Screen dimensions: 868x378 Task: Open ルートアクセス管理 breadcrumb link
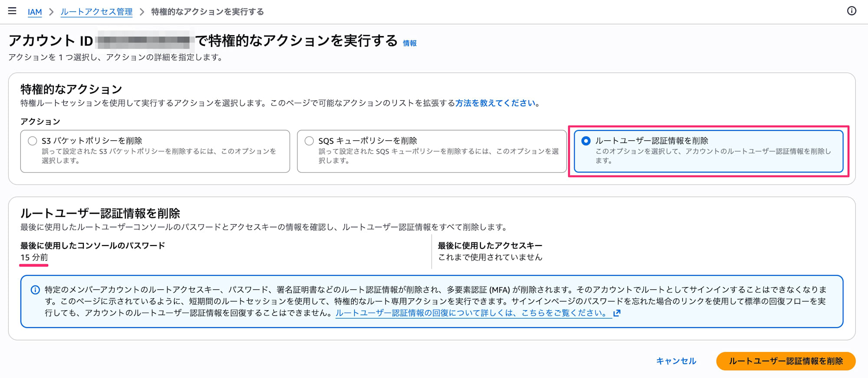pos(96,12)
